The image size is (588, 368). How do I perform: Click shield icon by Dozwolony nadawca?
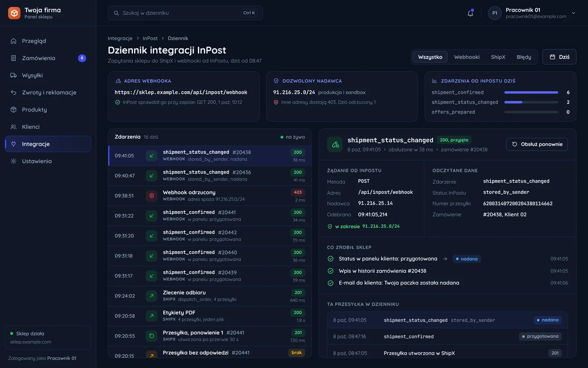(276, 81)
